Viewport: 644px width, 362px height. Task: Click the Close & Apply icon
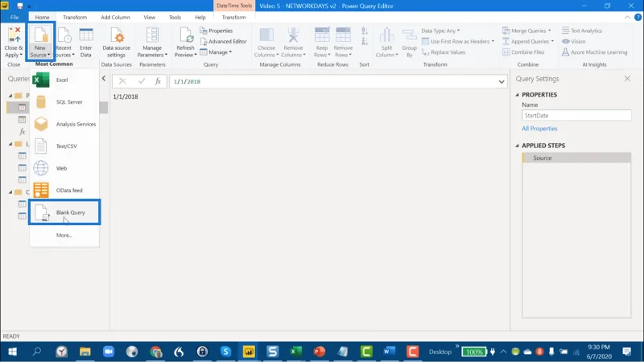coord(14,35)
